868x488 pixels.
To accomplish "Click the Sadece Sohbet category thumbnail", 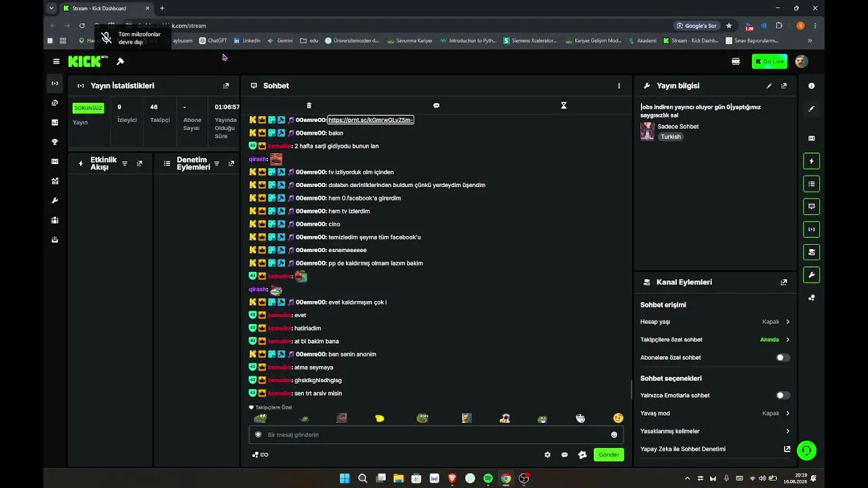I will click(648, 131).
